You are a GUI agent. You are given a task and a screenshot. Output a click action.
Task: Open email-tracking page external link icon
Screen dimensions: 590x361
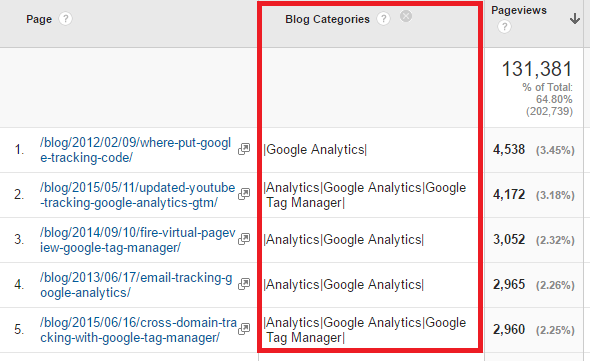244,284
